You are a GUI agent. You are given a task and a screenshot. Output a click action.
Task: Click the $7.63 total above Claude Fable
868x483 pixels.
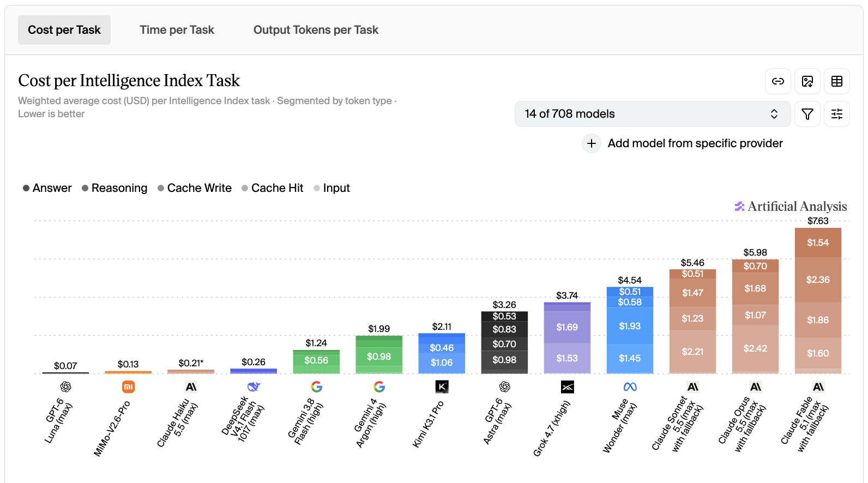[818, 221]
